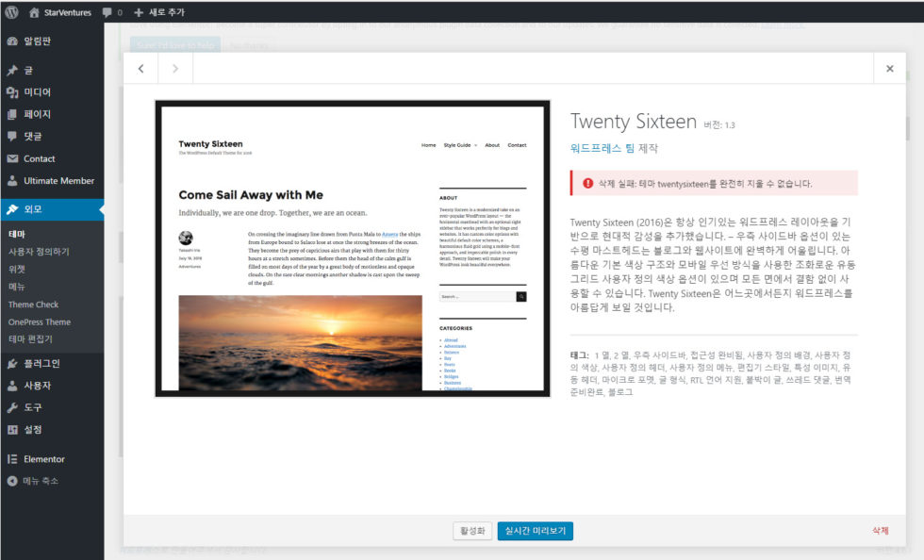924x560 pixels.
Task: Click the WordPress logo icon in admin bar
Action: 11,12
